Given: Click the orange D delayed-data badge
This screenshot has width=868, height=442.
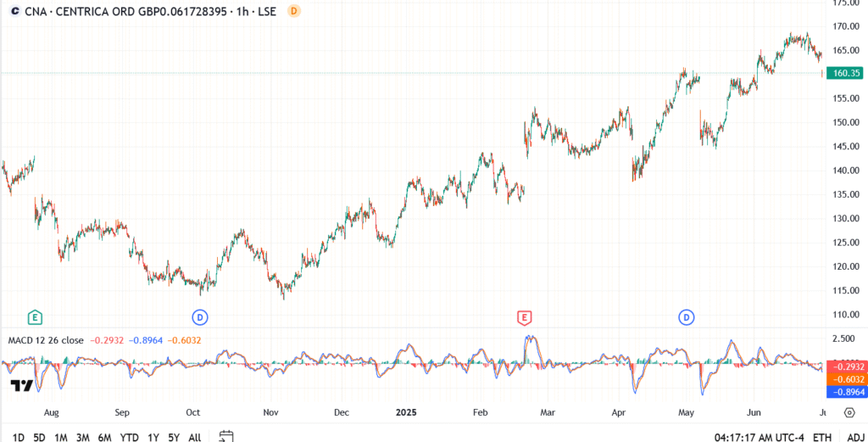Looking at the screenshot, I should click(x=293, y=11).
